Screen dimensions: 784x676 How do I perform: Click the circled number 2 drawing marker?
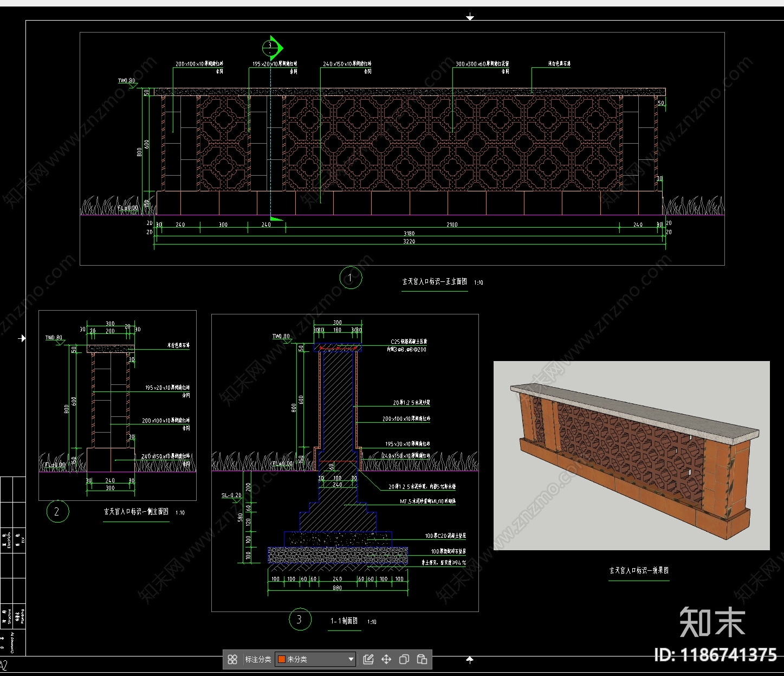tap(57, 511)
